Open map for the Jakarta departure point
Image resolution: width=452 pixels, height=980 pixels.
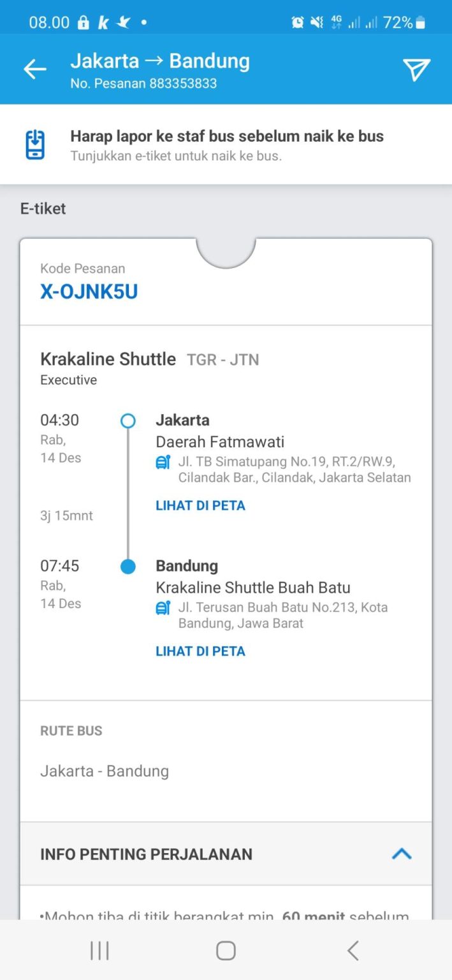200,505
